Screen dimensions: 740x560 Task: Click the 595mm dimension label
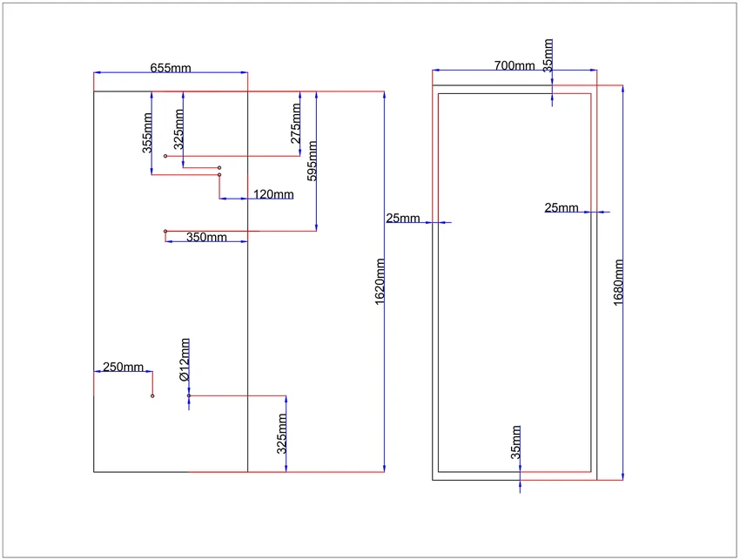pos(312,161)
